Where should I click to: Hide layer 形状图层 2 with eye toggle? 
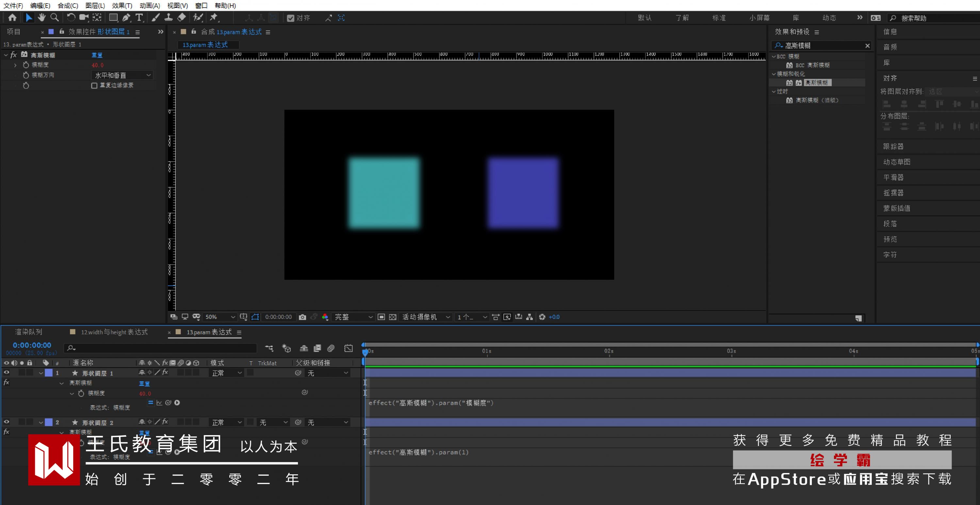[7, 422]
